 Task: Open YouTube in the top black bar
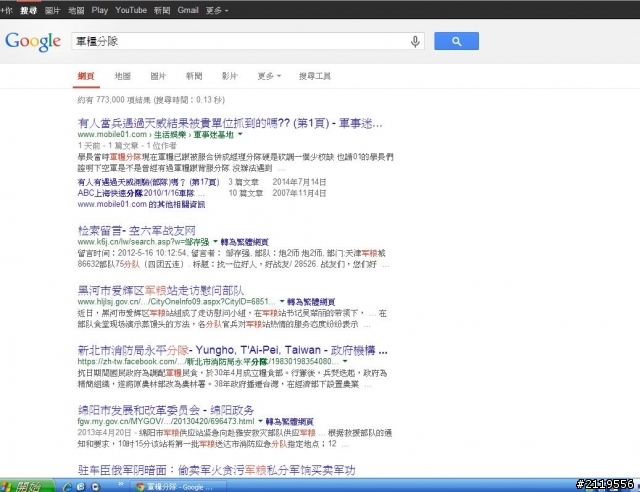coord(131,10)
